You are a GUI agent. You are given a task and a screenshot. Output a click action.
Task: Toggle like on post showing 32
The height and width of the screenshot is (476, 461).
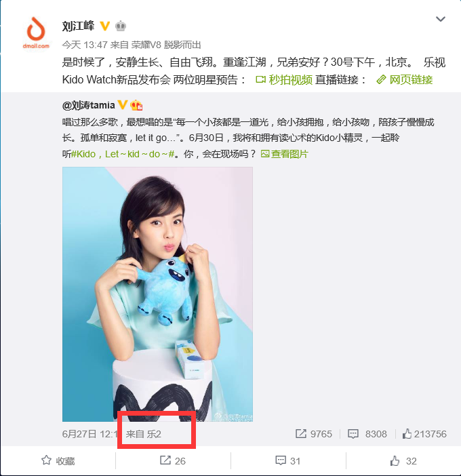coord(403,461)
